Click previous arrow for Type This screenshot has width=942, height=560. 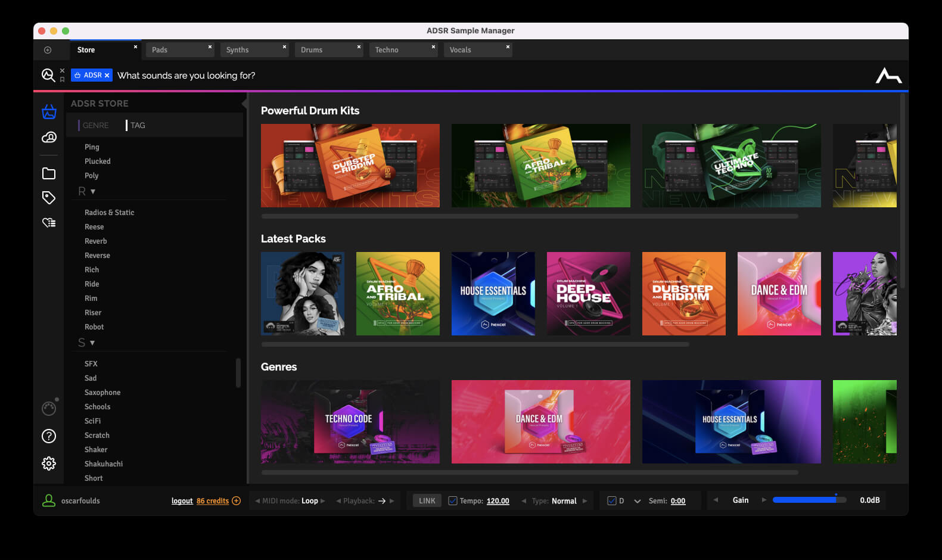[x=524, y=501]
